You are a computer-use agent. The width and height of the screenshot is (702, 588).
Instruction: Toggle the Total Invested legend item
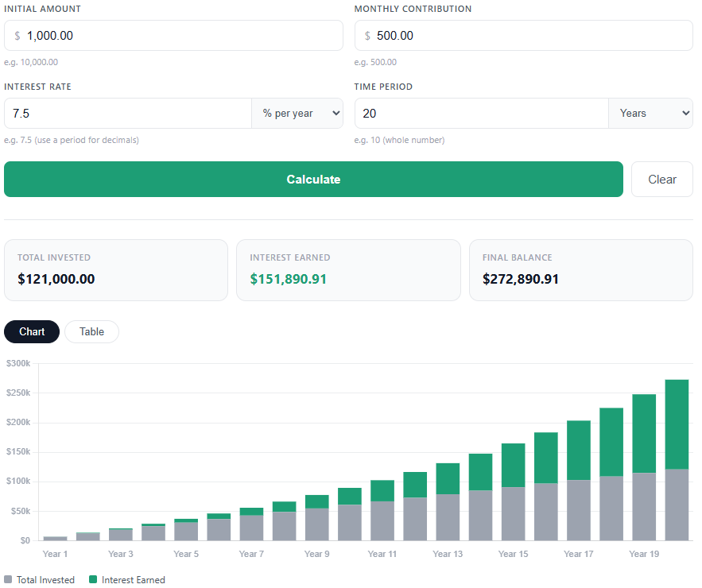[x=40, y=579]
